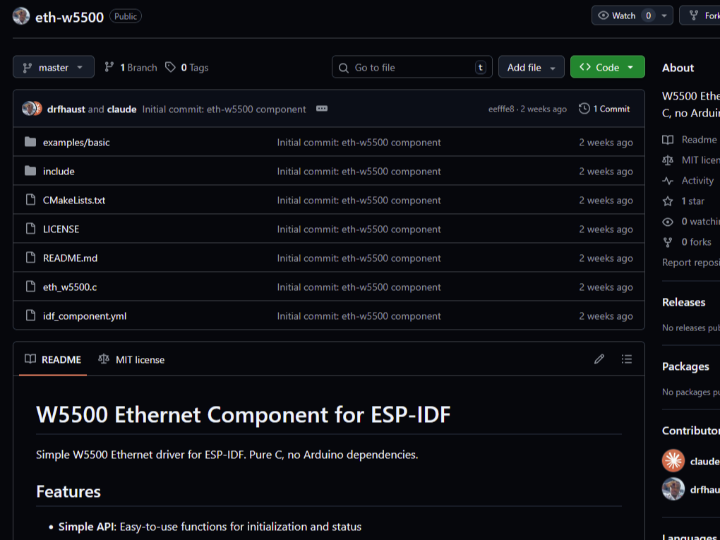Open the 1 Commit history link
Image resolution: width=720 pixels, height=540 pixels.
click(604, 109)
